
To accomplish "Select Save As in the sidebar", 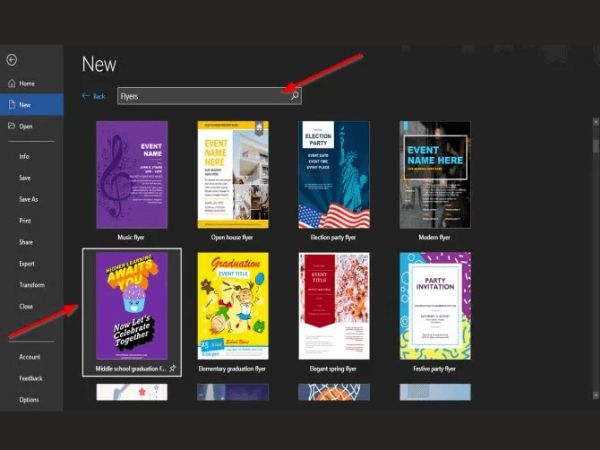I will pos(28,199).
